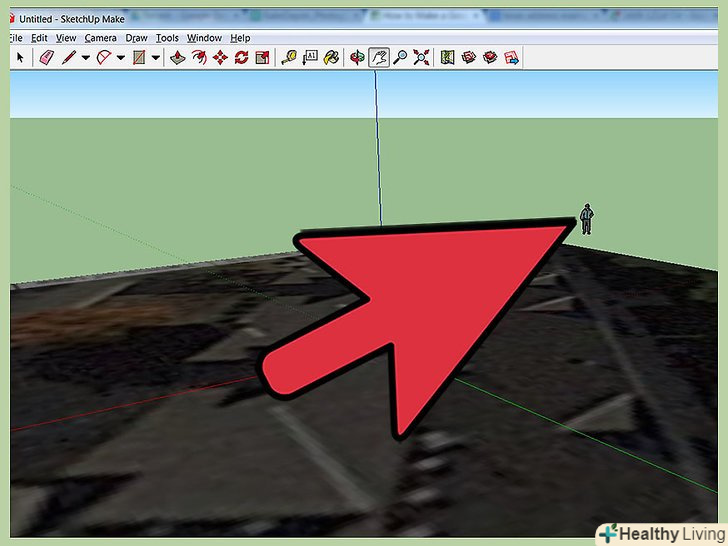Select the Rectangle shape tool
The width and height of the screenshot is (728, 546).
(139, 58)
